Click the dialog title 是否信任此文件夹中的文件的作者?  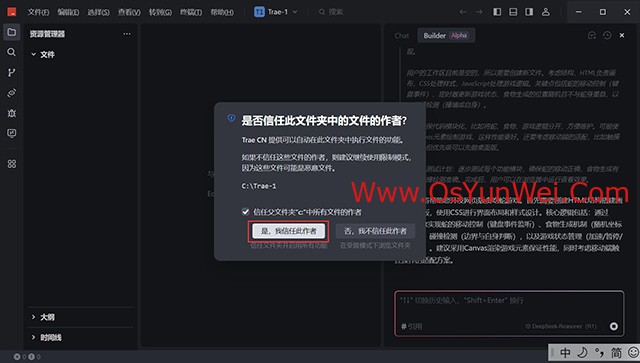click(x=324, y=120)
